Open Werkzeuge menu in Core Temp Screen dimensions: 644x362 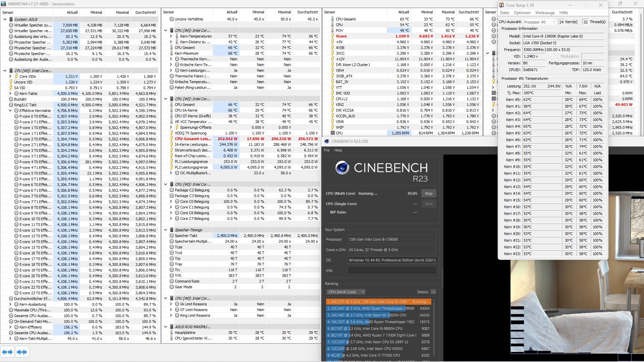545,13
